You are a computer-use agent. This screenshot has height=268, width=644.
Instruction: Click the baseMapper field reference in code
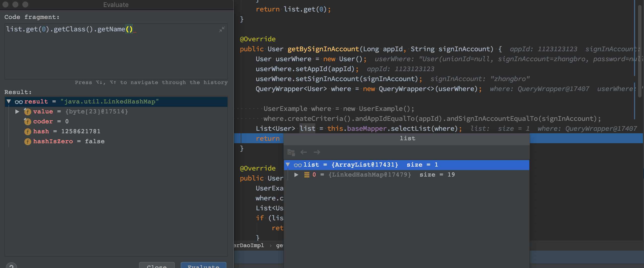click(367, 129)
